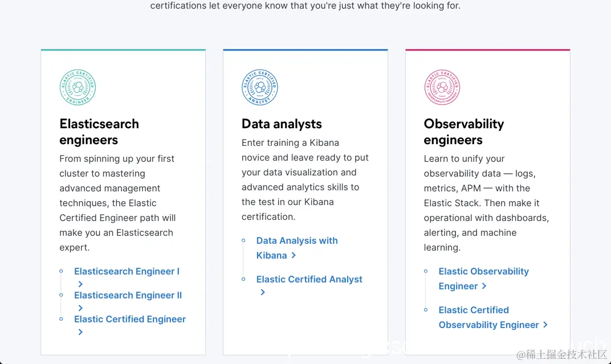Click the chevron under Elasticsearch Engineer II
The image size is (611, 364).
click(x=80, y=308)
